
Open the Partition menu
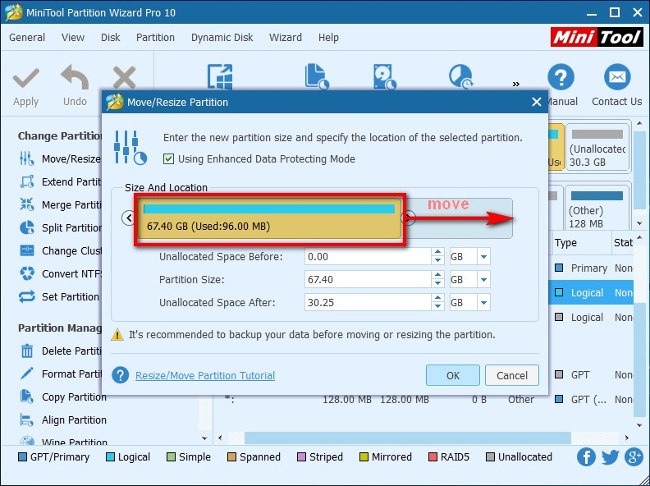point(155,37)
